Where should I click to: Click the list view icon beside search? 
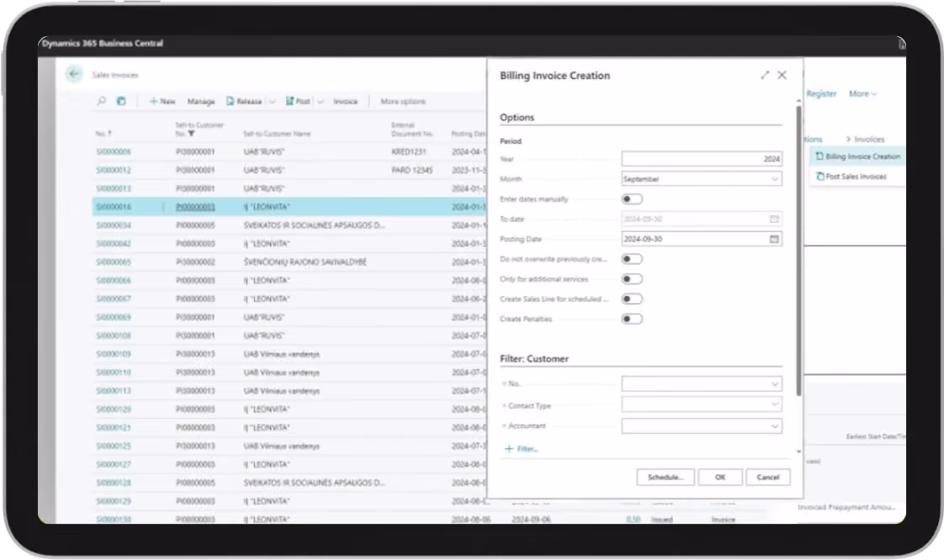click(x=121, y=101)
